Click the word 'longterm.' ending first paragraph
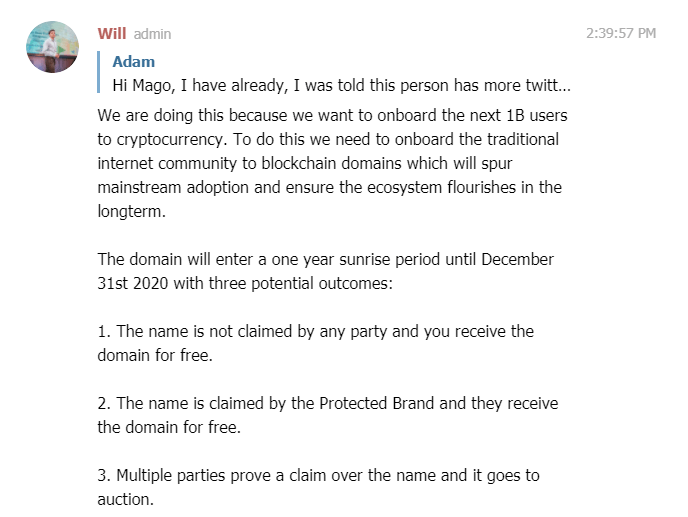This screenshot has width=688, height=517. coord(132,212)
